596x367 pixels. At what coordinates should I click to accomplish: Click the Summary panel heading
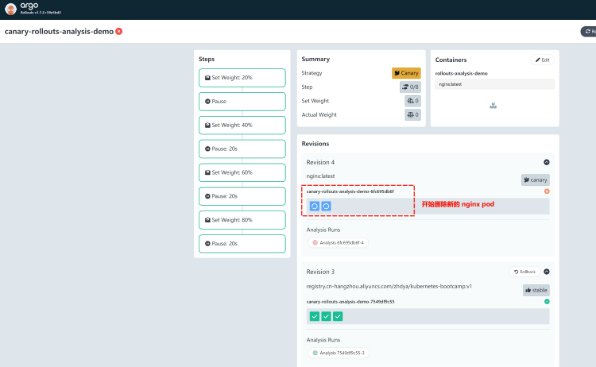315,59
